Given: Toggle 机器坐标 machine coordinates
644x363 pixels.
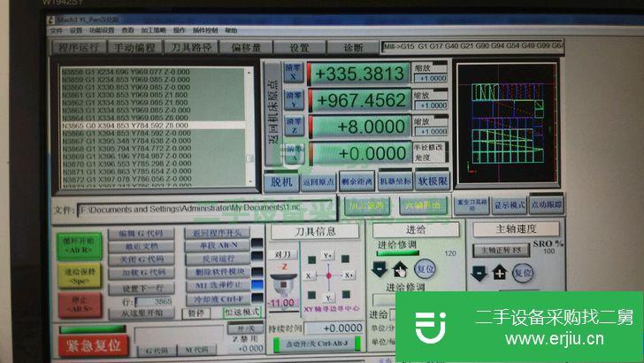Looking at the screenshot, I should pos(395,181).
